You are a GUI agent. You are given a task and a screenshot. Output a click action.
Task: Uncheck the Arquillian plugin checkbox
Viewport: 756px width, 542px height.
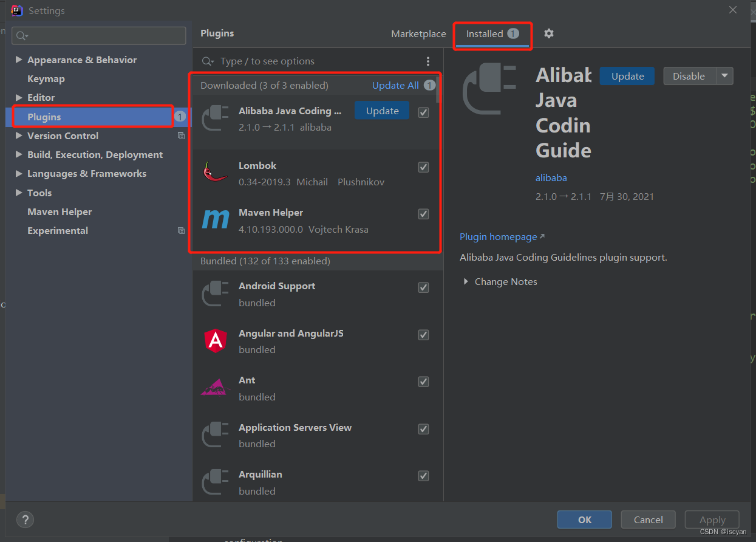click(x=423, y=476)
